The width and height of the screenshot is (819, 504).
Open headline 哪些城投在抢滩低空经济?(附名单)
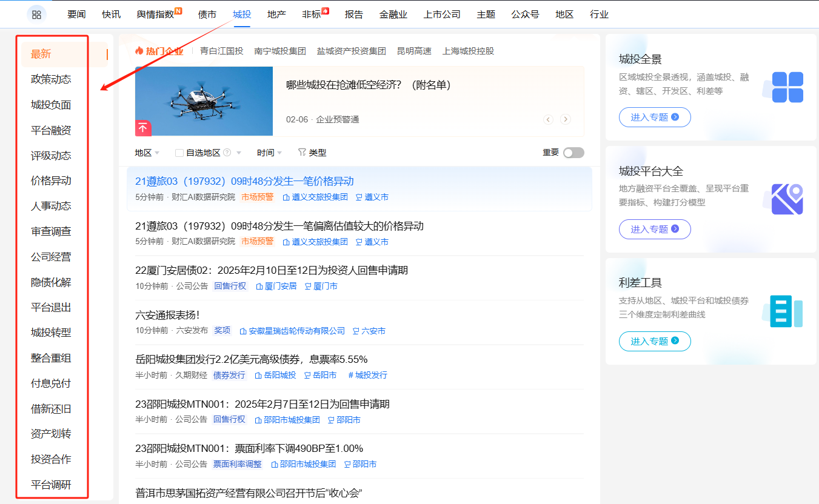click(369, 85)
